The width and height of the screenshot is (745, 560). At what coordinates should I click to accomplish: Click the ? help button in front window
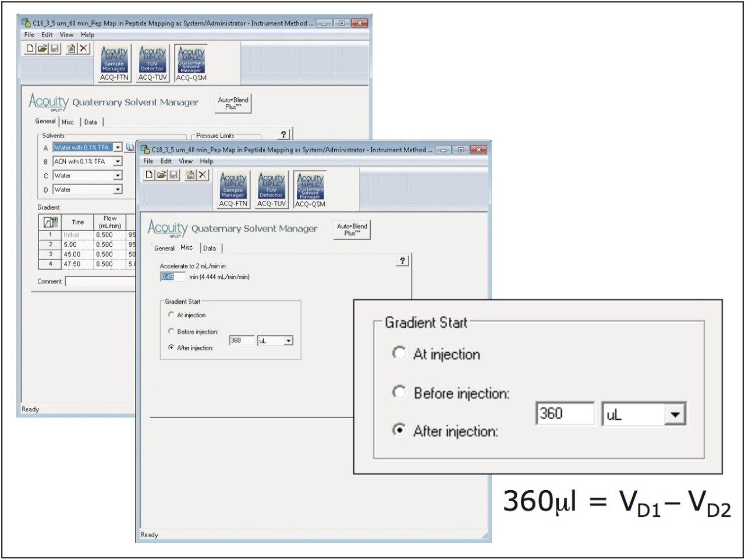(x=402, y=261)
